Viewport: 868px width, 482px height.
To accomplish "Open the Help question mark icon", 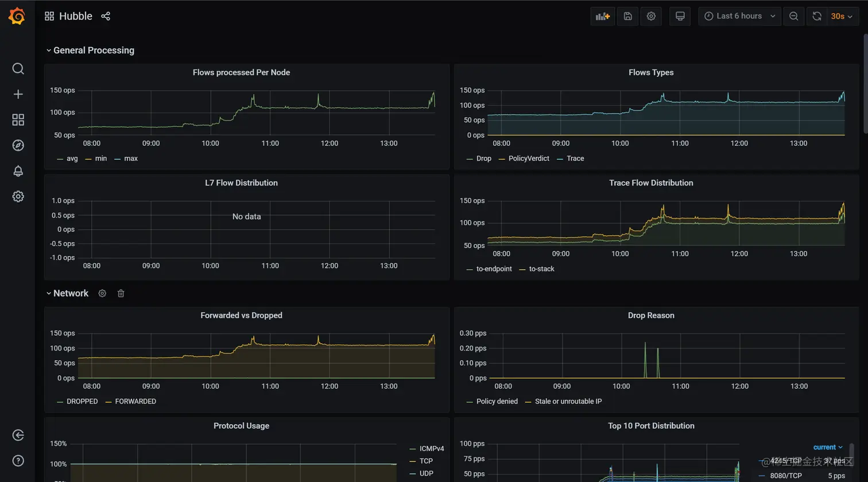I will tap(18, 460).
